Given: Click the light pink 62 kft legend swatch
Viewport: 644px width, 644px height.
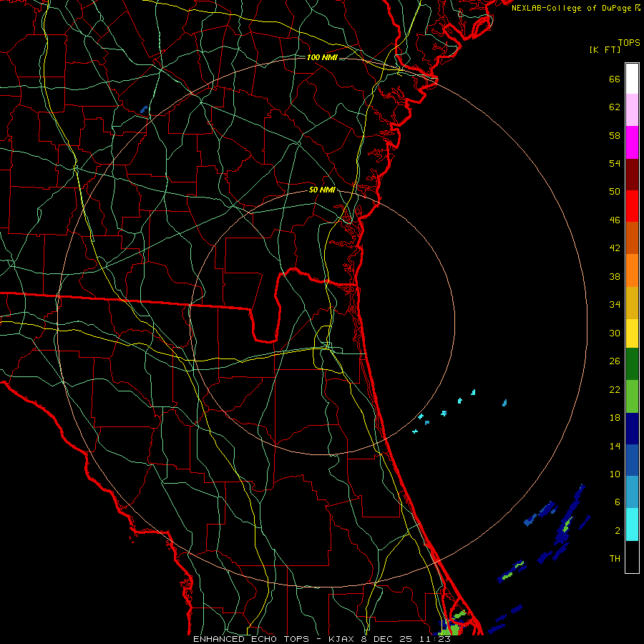Looking at the screenshot, I should [632, 110].
